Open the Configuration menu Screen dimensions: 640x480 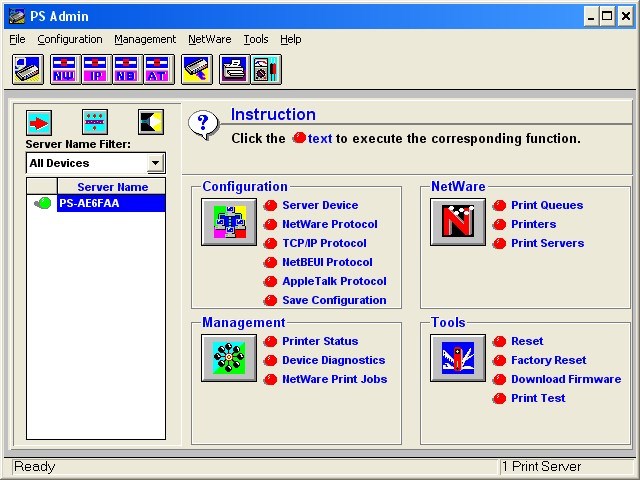(70, 39)
